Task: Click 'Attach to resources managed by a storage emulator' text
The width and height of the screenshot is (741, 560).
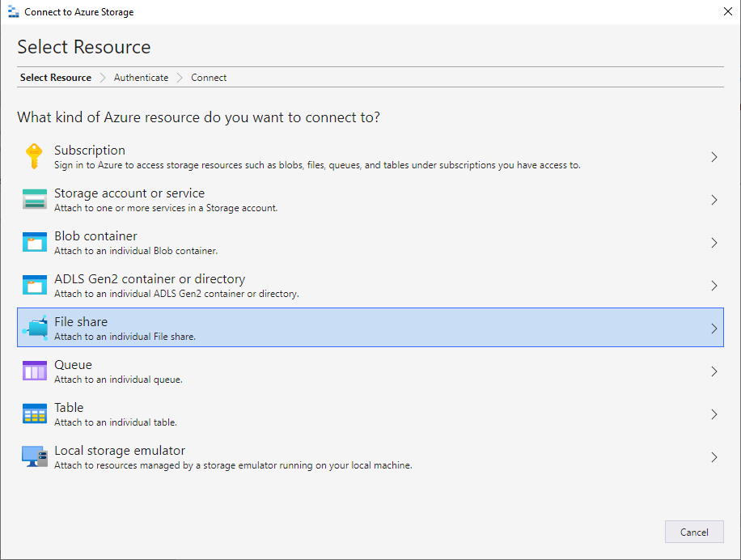Action: tap(233, 465)
